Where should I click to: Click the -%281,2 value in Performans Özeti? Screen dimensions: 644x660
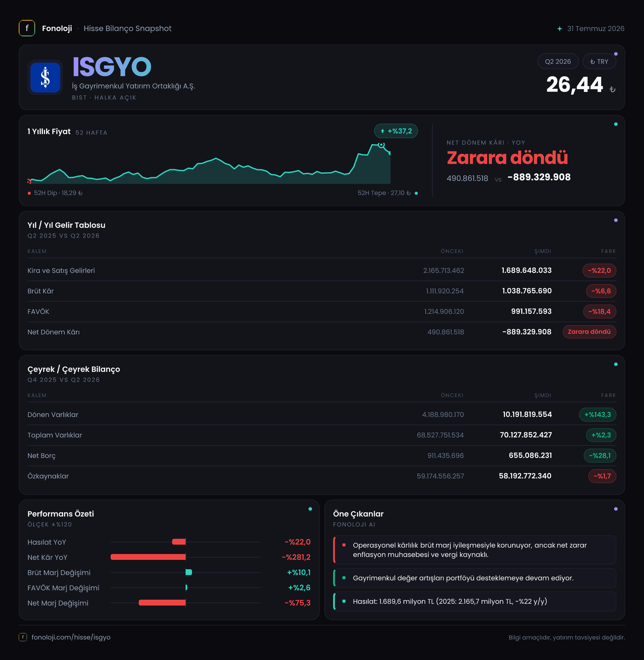(x=296, y=557)
